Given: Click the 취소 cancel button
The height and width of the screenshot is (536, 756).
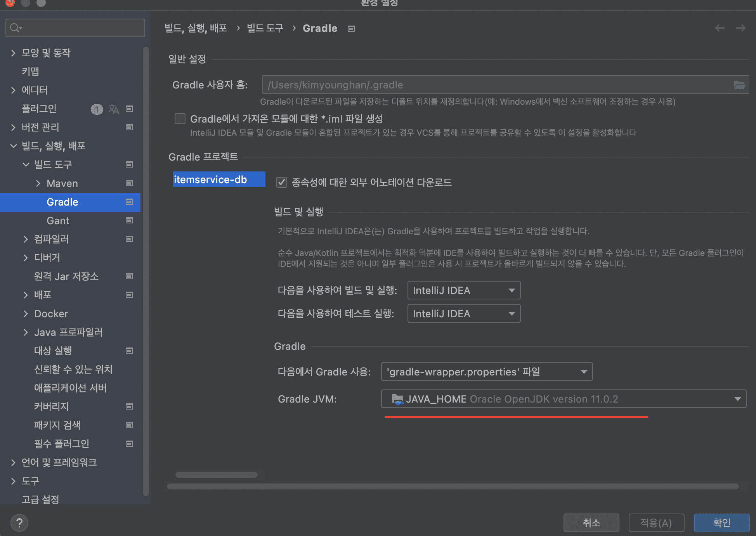Looking at the screenshot, I should 591,523.
